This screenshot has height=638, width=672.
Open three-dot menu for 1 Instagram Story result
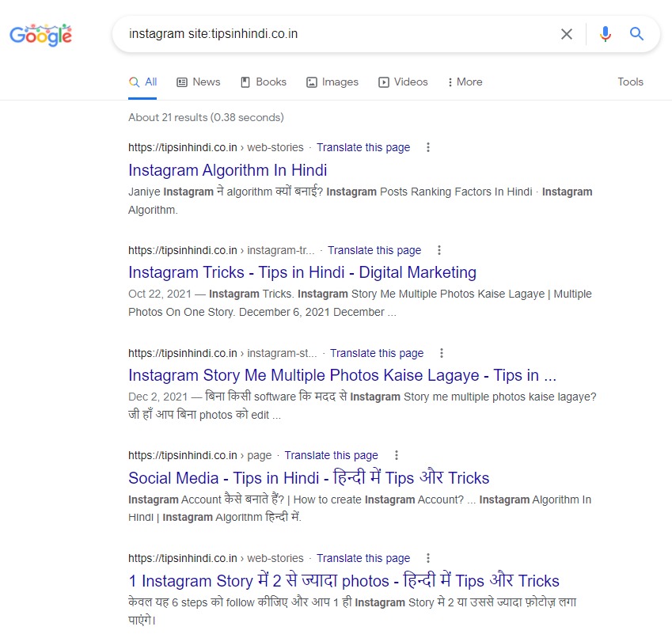pyautogui.click(x=427, y=558)
